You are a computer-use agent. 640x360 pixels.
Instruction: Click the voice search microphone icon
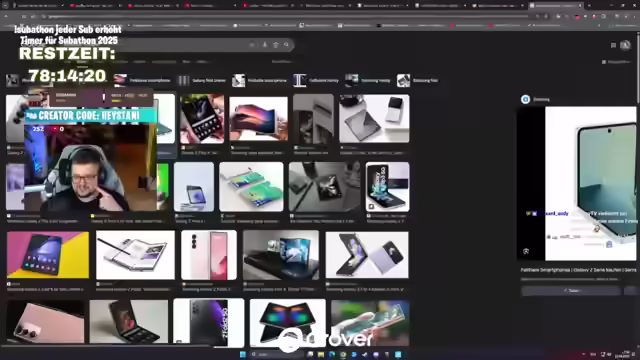[264, 45]
